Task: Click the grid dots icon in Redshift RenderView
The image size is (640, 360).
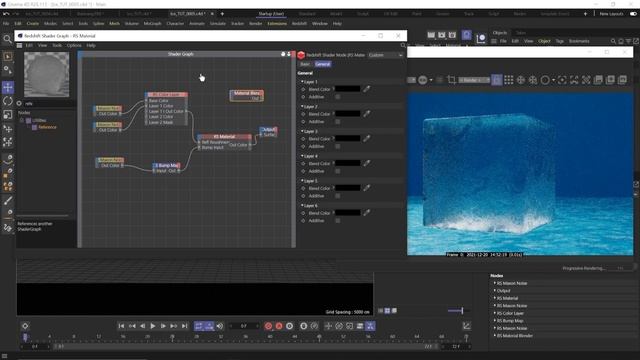Action: coord(509,80)
